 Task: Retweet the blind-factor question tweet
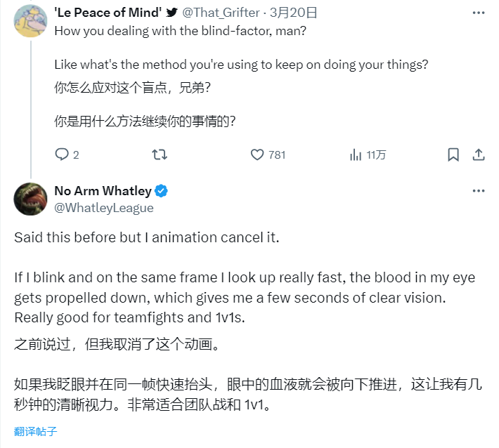click(x=160, y=154)
